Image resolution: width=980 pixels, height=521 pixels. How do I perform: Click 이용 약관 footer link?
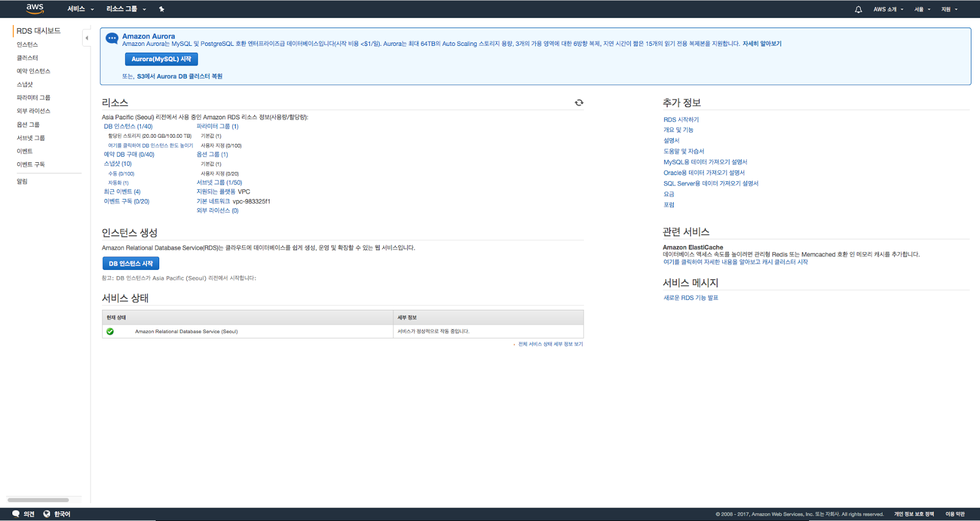[x=955, y=514]
